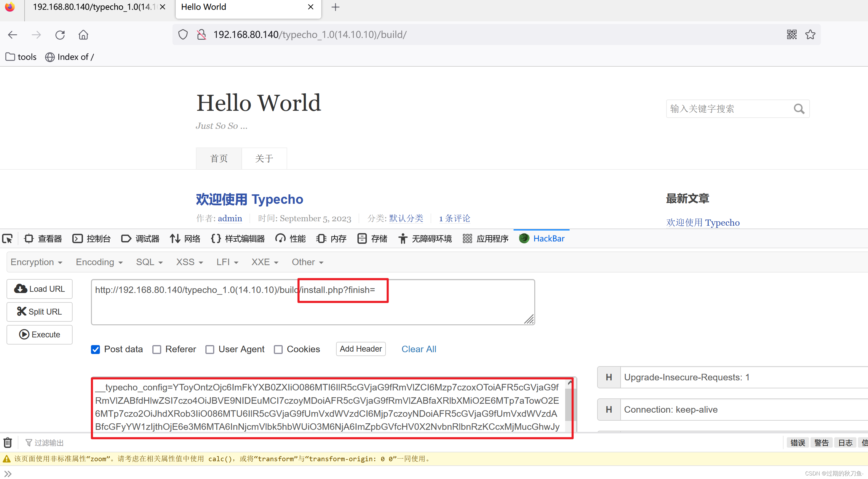Click the Add Header button

[361, 349]
